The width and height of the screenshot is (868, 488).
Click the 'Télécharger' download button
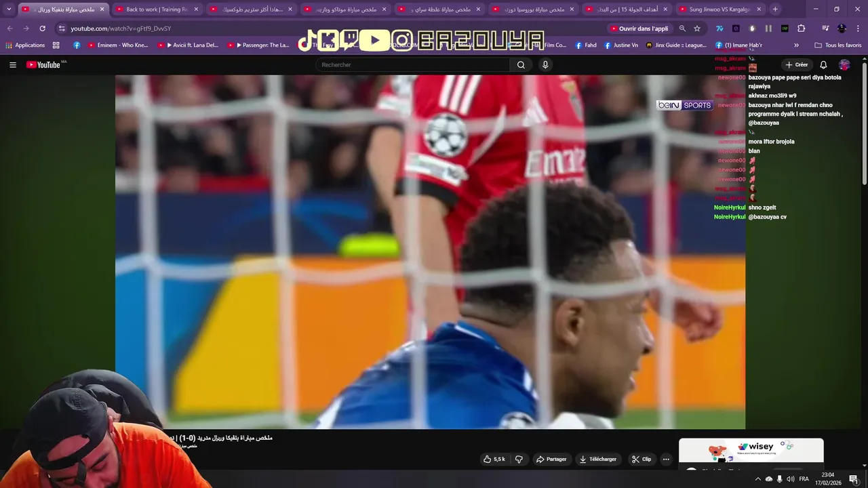pyautogui.click(x=597, y=459)
